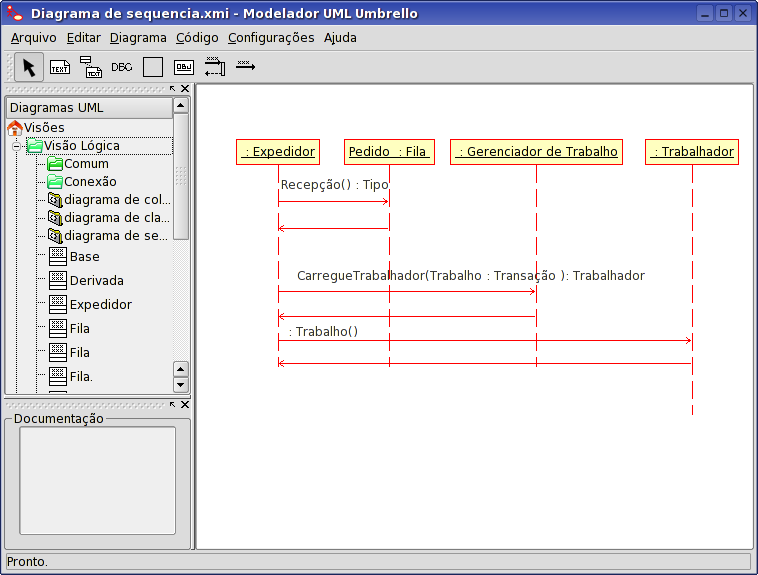
Task: Select the Note with text tool
Action: [90, 67]
